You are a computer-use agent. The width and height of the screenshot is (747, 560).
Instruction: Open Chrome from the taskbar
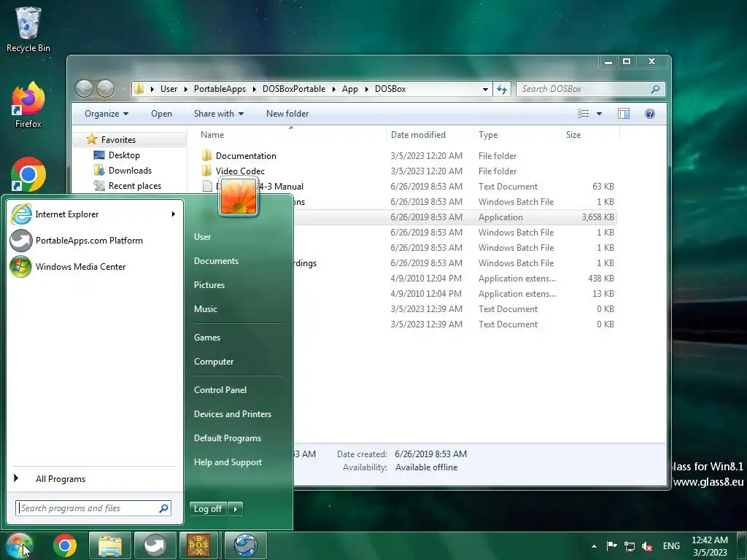[65, 545]
